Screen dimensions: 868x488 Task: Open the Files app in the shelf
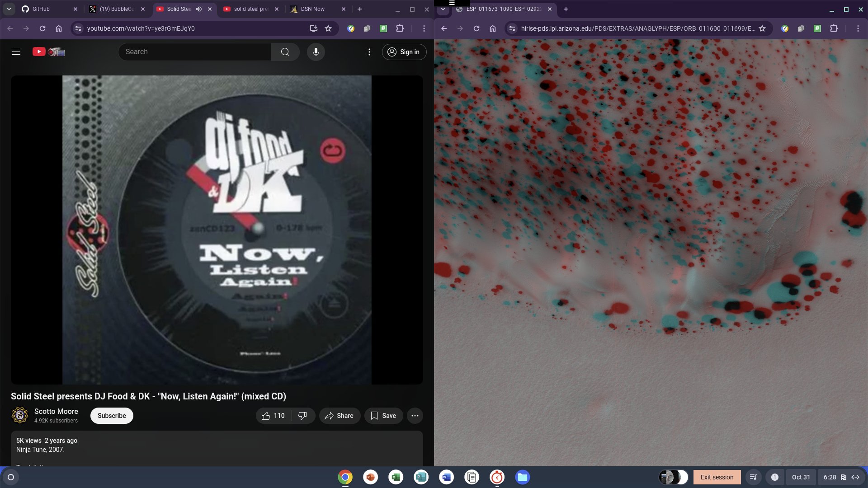click(522, 477)
